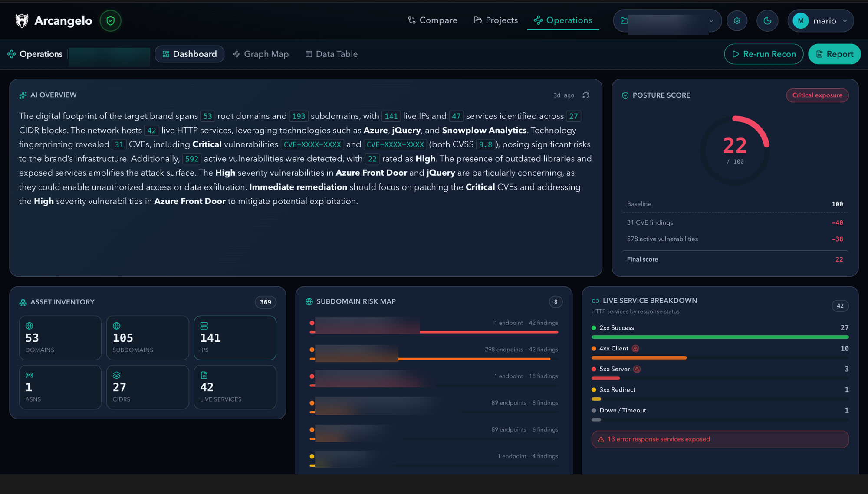This screenshot has height=494, width=868.
Task: Click the 369 total assets badge
Action: click(266, 302)
